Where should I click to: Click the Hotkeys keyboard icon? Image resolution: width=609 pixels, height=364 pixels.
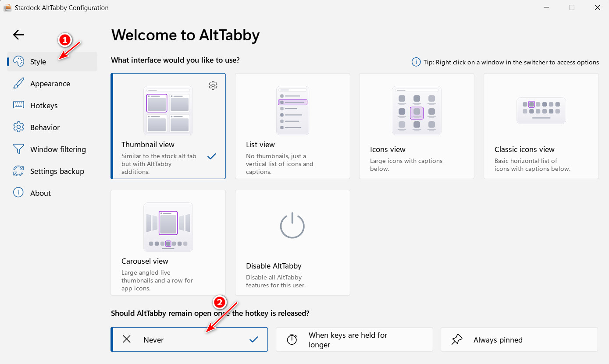[x=18, y=105]
